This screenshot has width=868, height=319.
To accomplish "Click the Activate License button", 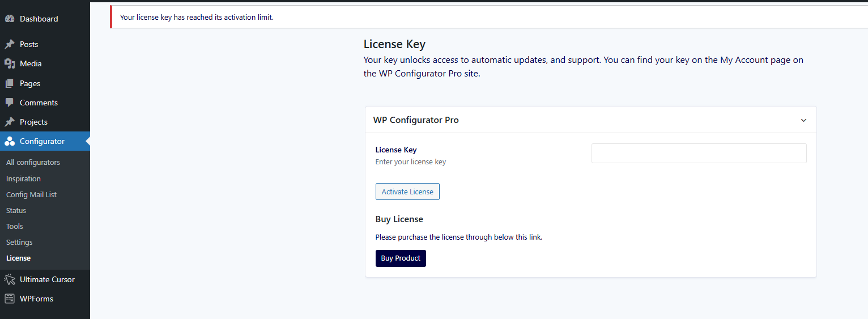I will pos(407,192).
